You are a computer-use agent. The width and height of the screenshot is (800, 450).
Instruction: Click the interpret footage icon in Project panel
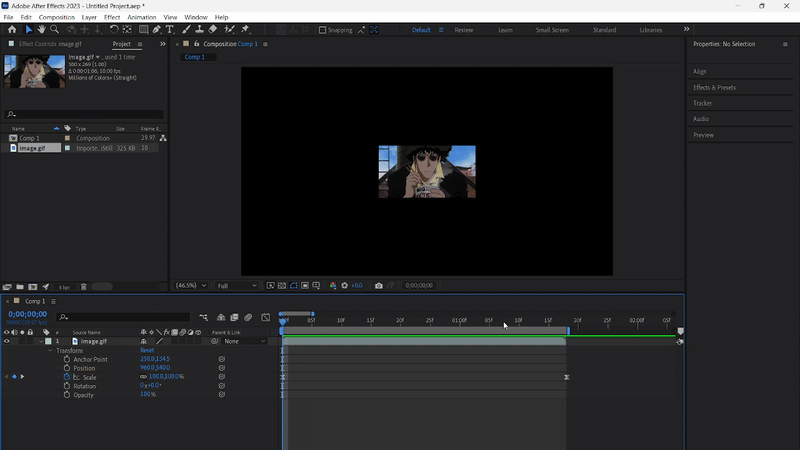point(7,287)
